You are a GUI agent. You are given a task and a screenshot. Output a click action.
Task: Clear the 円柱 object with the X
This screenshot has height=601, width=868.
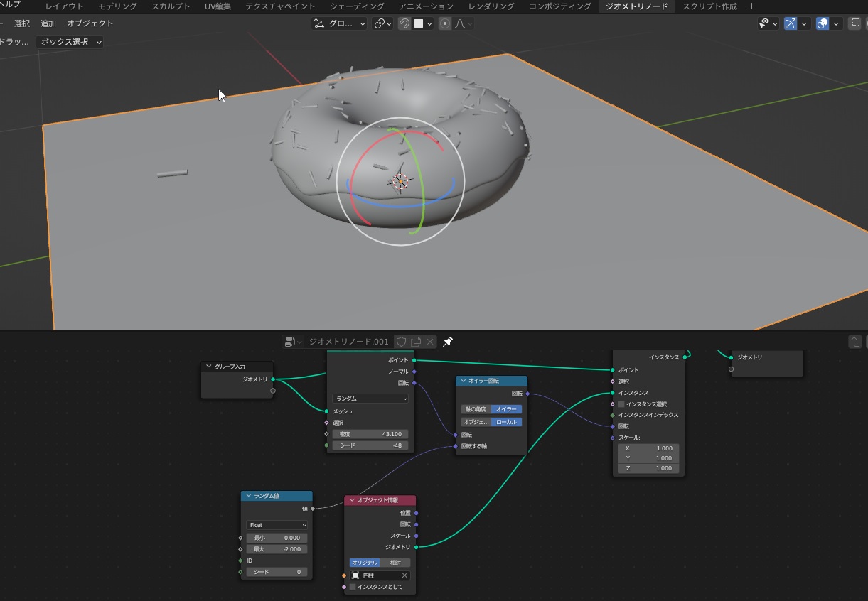pyautogui.click(x=404, y=575)
